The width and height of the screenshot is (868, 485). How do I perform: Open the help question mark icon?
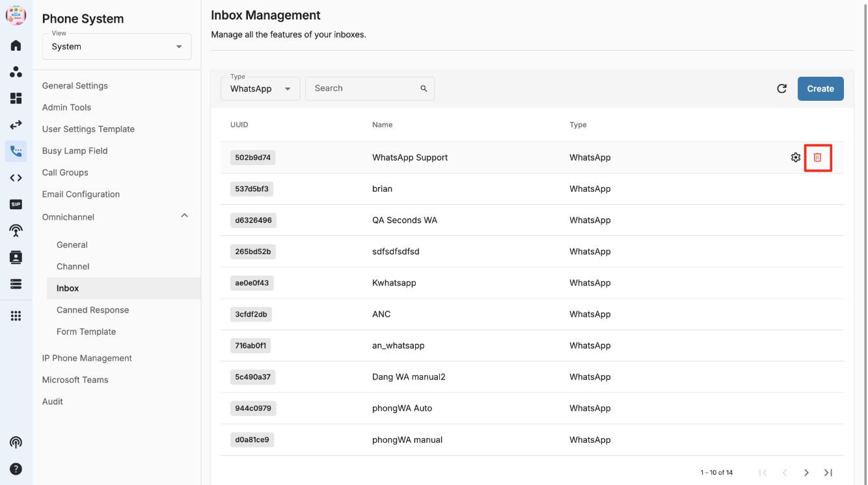coord(16,469)
